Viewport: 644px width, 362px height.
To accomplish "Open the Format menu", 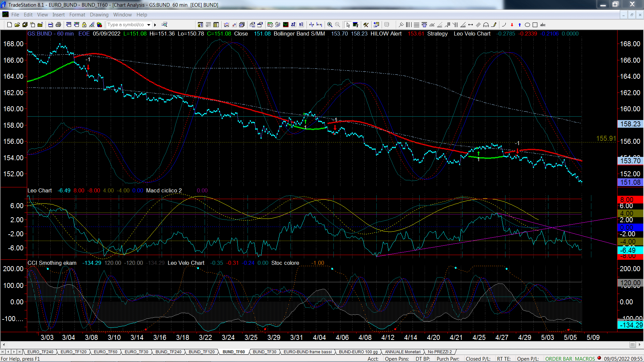I will point(77,15).
